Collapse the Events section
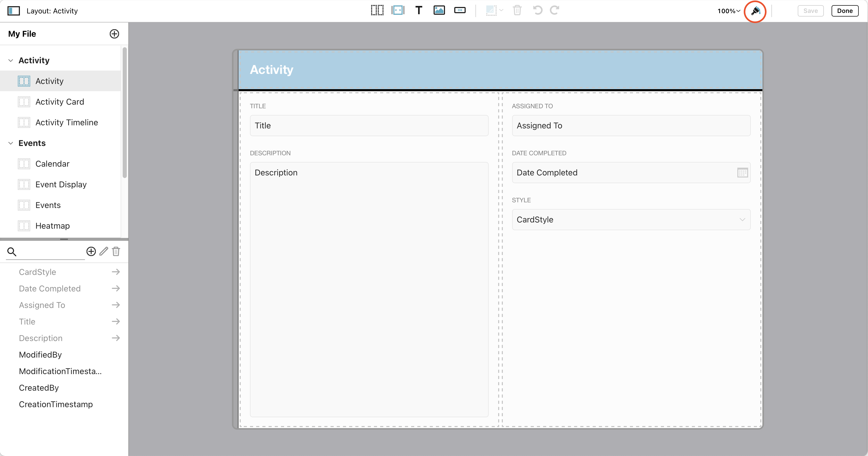 pyautogui.click(x=10, y=143)
